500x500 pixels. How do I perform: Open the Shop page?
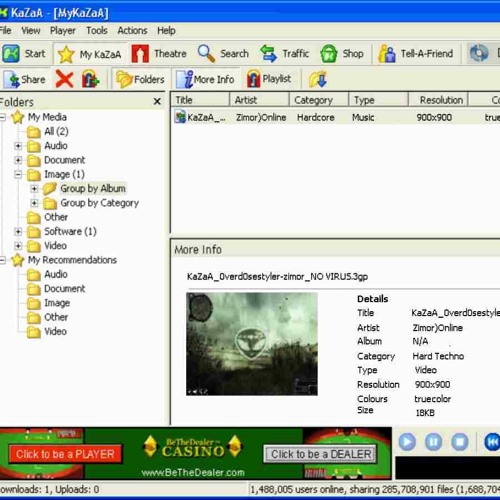tap(342, 53)
